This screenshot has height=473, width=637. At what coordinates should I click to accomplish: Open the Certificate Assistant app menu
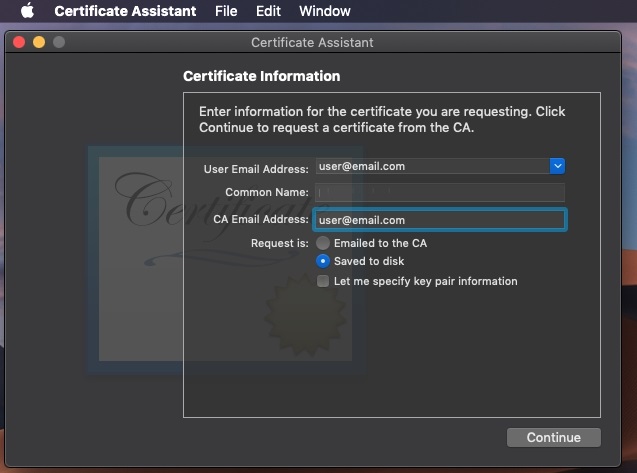[x=125, y=11]
